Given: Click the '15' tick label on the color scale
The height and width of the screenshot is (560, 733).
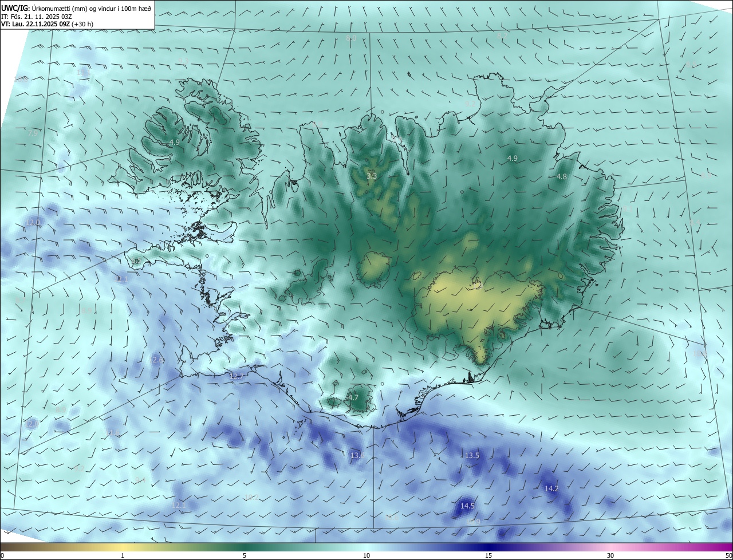Looking at the screenshot, I should click(x=488, y=555).
